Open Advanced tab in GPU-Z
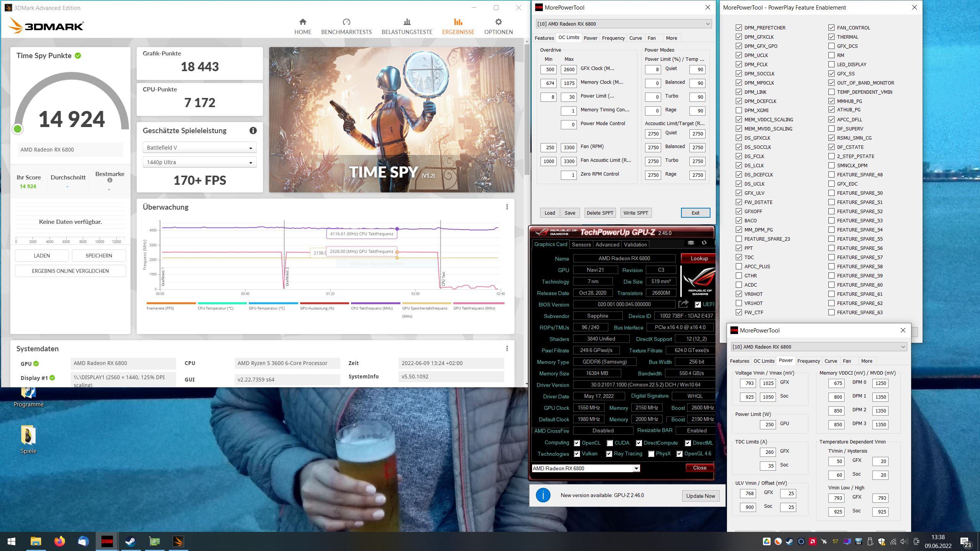 607,245
